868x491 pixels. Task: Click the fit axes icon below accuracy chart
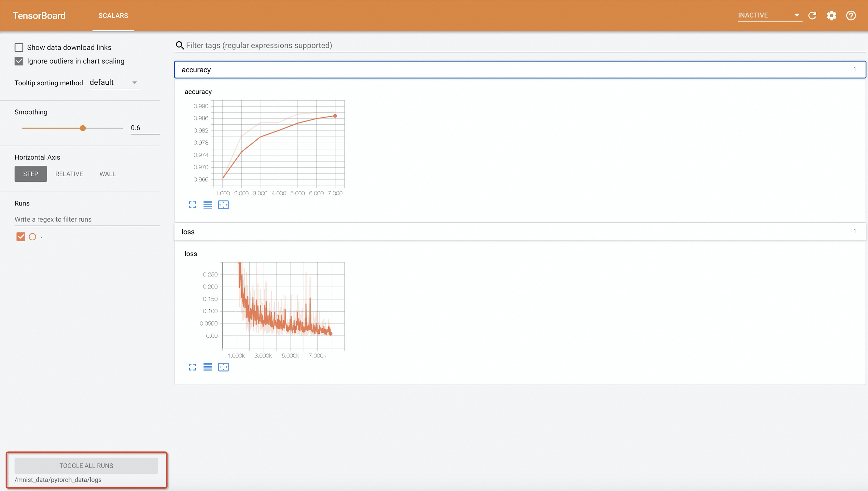click(x=223, y=205)
